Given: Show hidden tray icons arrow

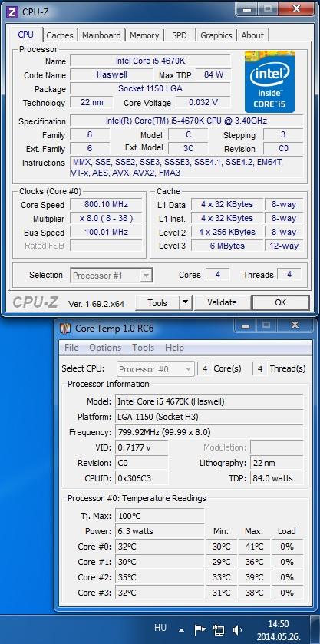Looking at the screenshot, I should click(x=182, y=630).
